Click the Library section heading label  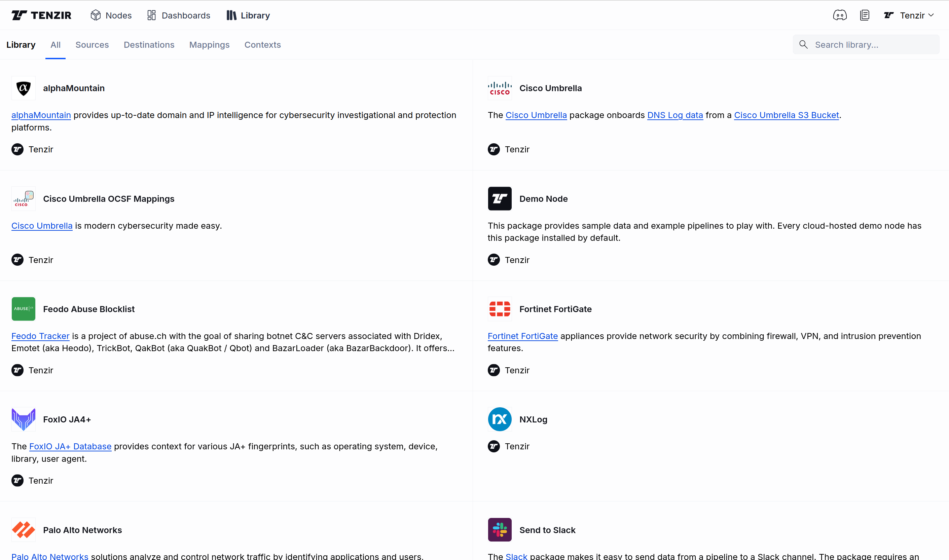click(21, 45)
